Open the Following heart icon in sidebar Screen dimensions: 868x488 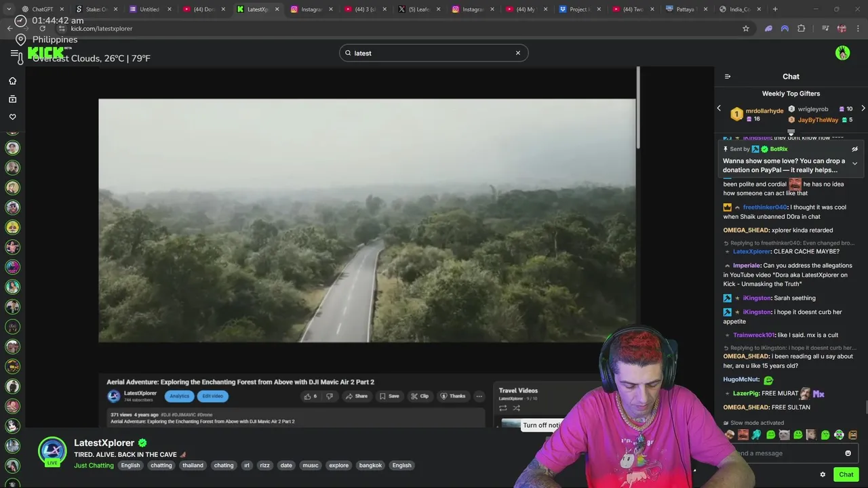click(12, 117)
